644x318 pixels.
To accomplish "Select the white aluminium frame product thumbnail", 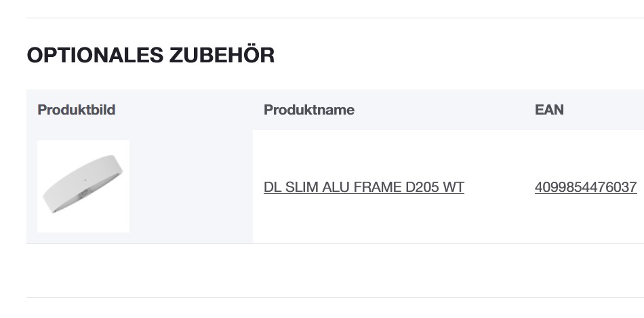I will coord(83,186).
